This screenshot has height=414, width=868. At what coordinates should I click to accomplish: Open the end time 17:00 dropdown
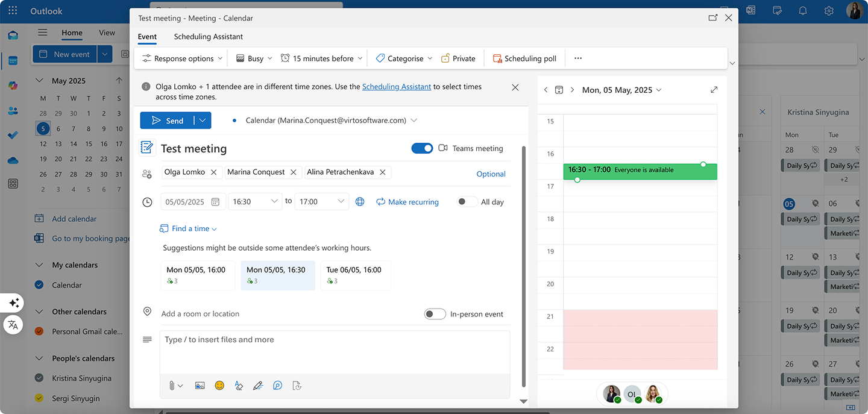(322, 202)
